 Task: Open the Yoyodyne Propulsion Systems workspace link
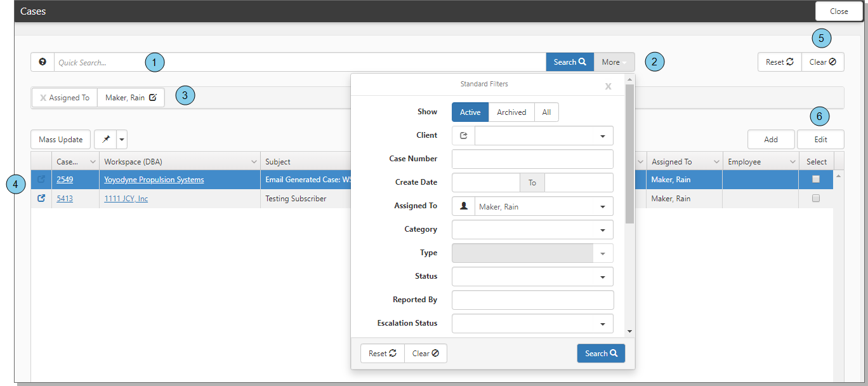coord(154,180)
